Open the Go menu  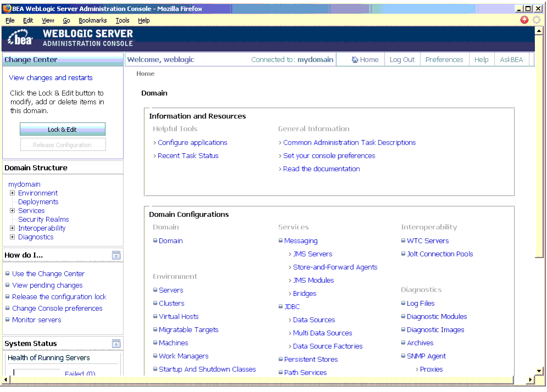click(66, 20)
